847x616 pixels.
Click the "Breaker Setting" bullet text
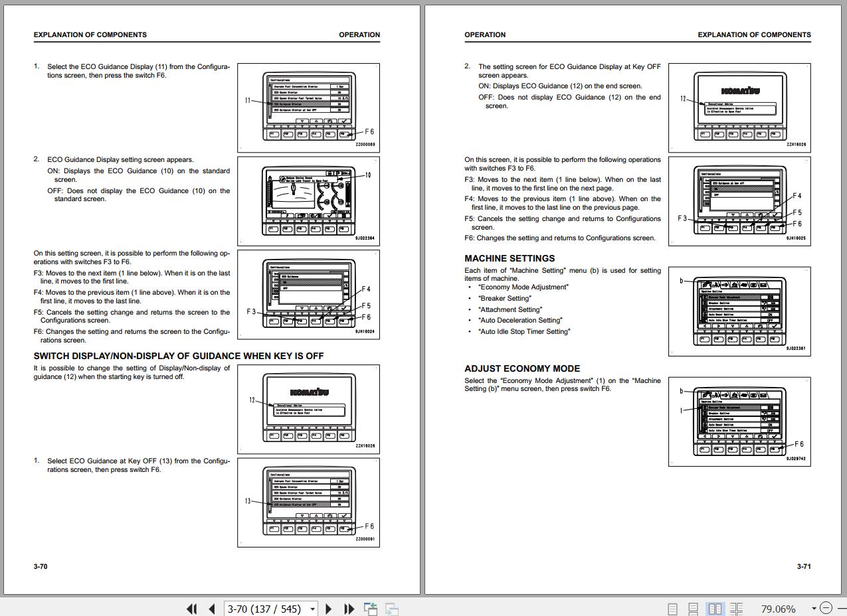click(x=505, y=299)
